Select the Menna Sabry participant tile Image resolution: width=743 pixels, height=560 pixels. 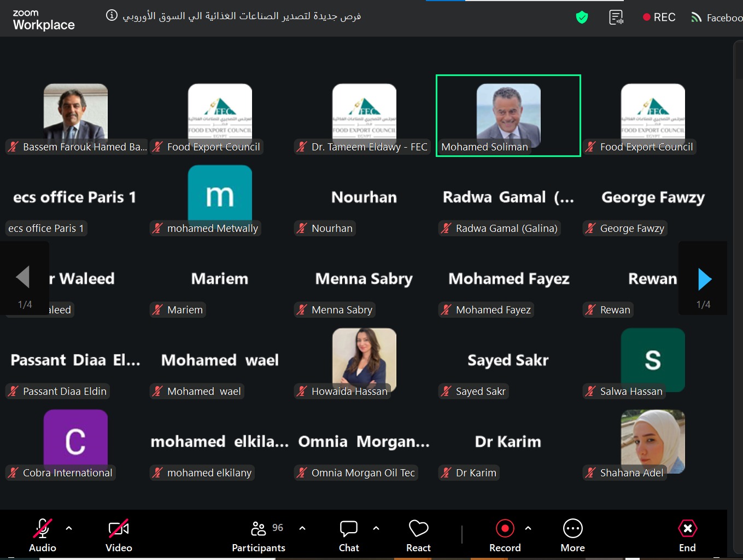(364, 278)
